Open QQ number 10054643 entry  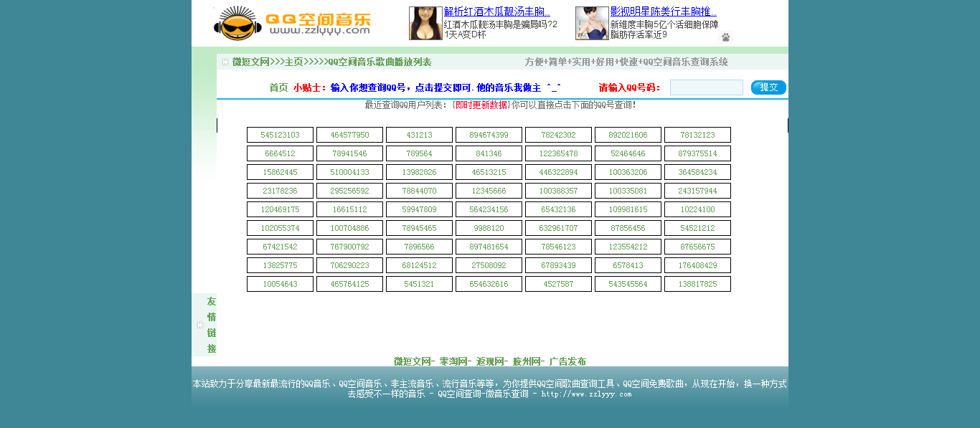pyautogui.click(x=280, y=284)
